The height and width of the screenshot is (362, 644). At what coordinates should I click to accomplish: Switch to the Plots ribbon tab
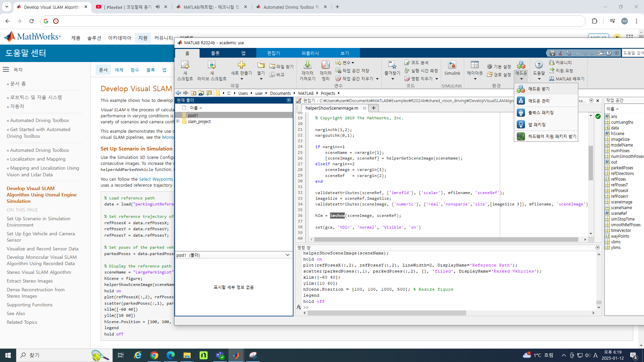tap(215, 53)
